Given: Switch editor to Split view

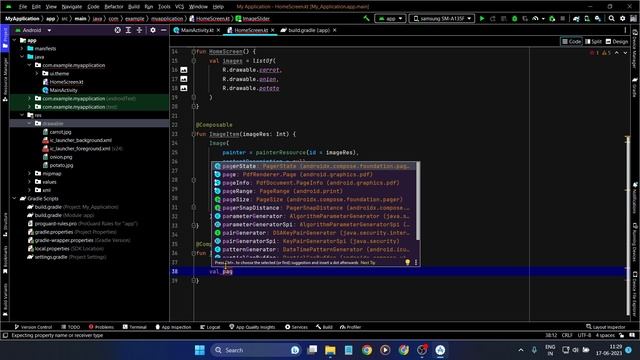Looking at the screenshot, I should [x=593, y=41].
